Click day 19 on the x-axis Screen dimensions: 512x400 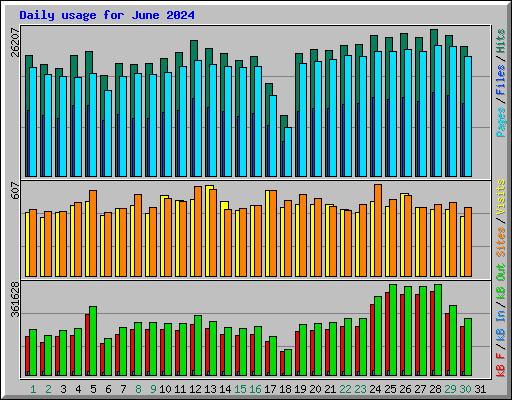tap(300, 389)
